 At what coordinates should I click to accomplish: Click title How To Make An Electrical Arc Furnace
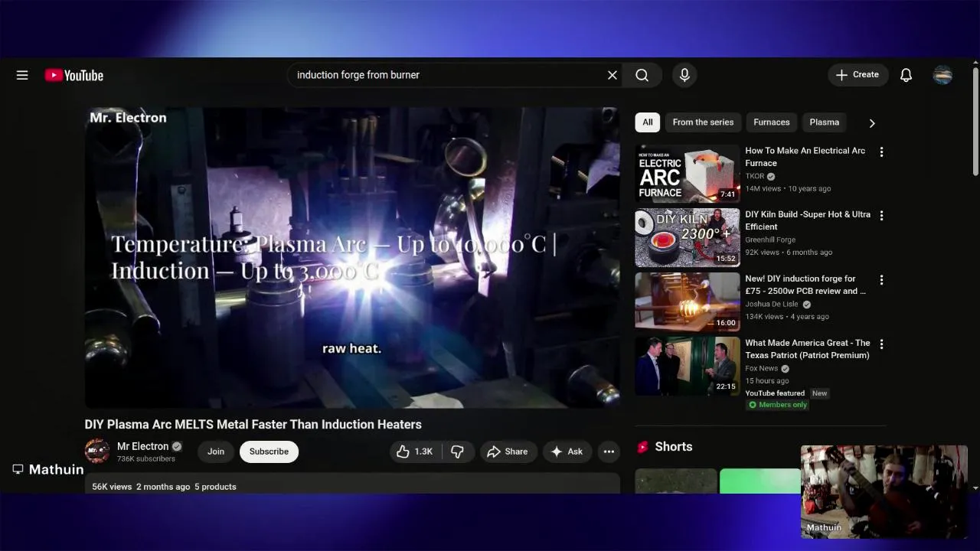(x=805, y=157)
